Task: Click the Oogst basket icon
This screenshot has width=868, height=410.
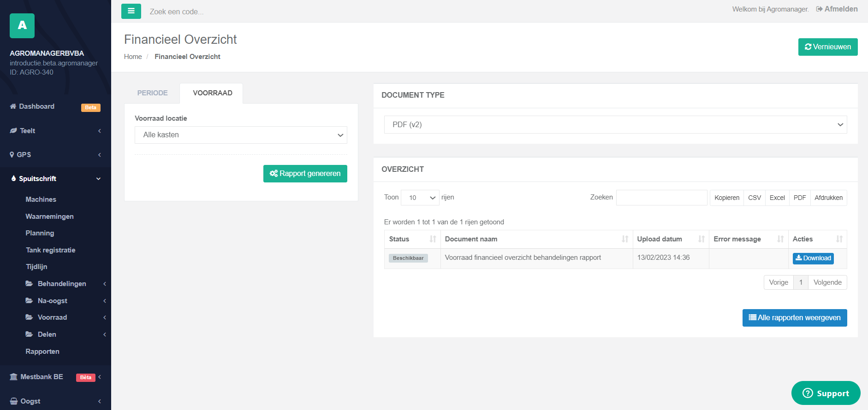Action: 14,401
